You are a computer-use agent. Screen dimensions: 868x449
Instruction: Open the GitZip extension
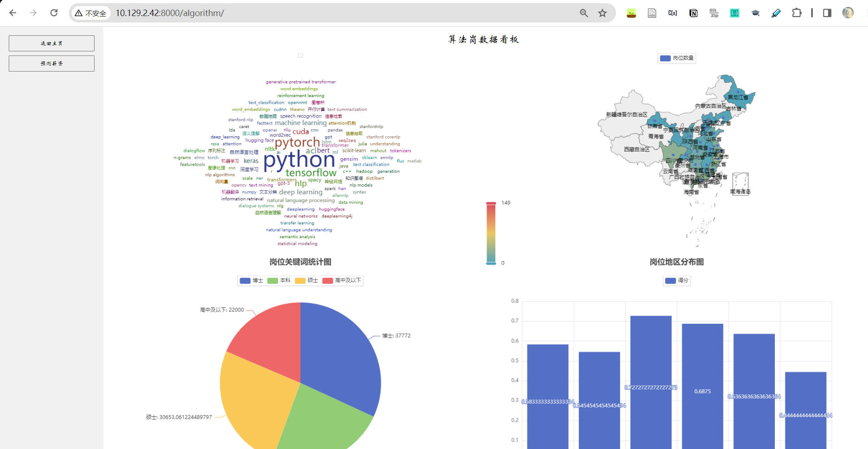click(x=714, y=13)
